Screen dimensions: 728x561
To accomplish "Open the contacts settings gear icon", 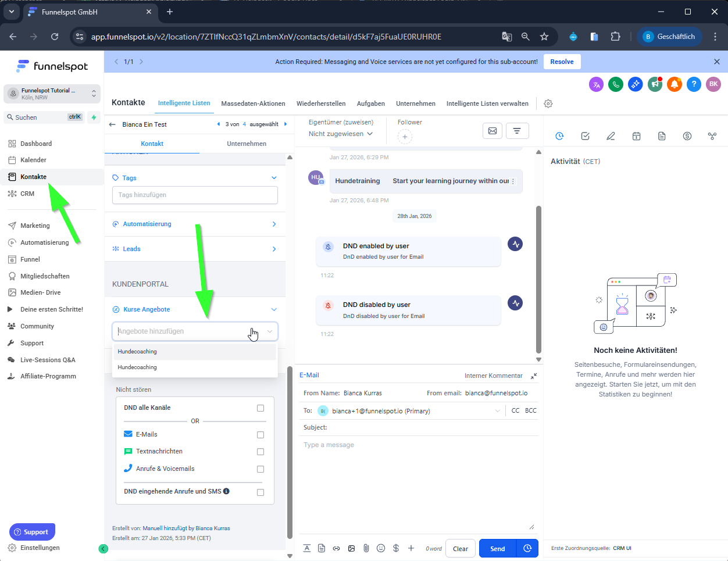I will pos(548,103).
